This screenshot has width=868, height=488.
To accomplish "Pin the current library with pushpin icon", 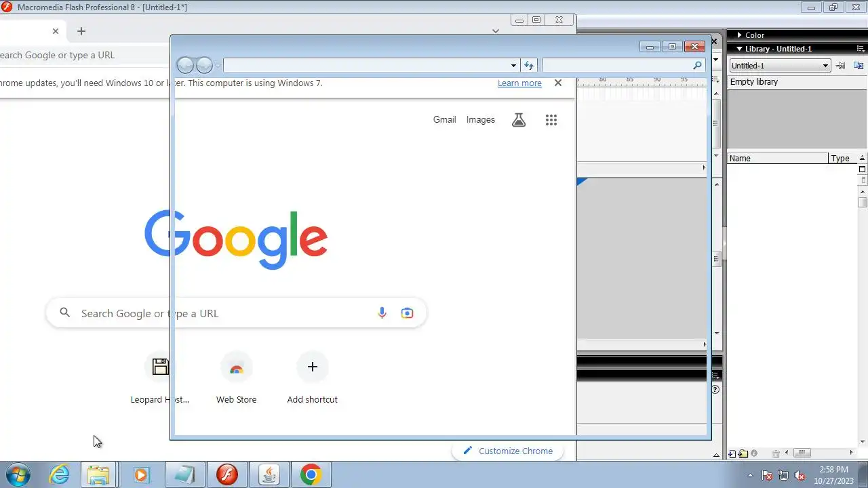I will (841, 66).
